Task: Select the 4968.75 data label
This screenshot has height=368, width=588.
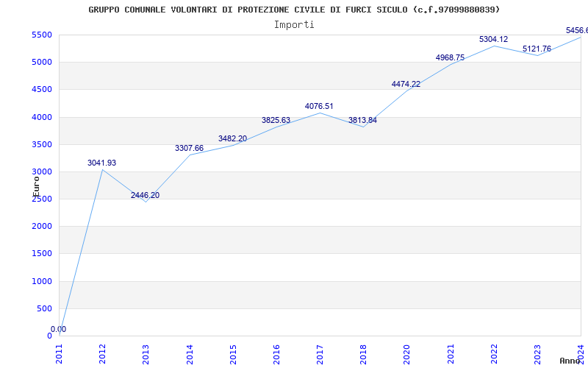Action: pyautogui.click(x=450, y=58)
